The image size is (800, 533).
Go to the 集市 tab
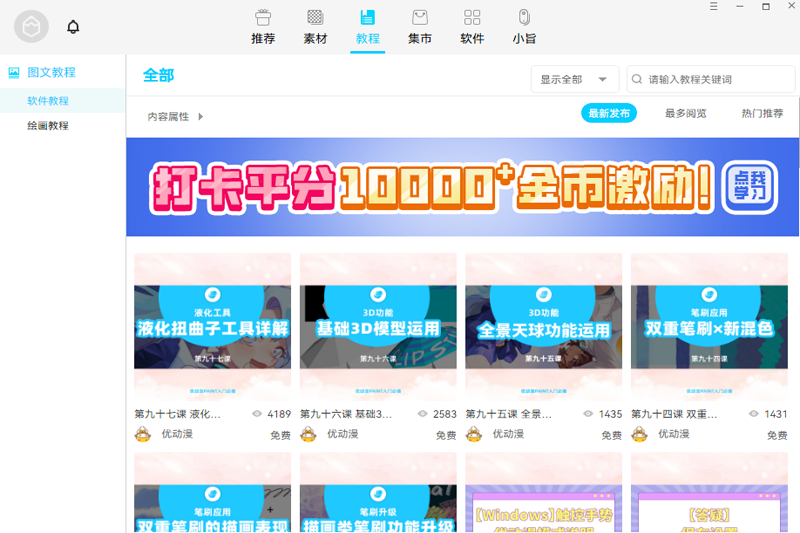coord(420,28)
